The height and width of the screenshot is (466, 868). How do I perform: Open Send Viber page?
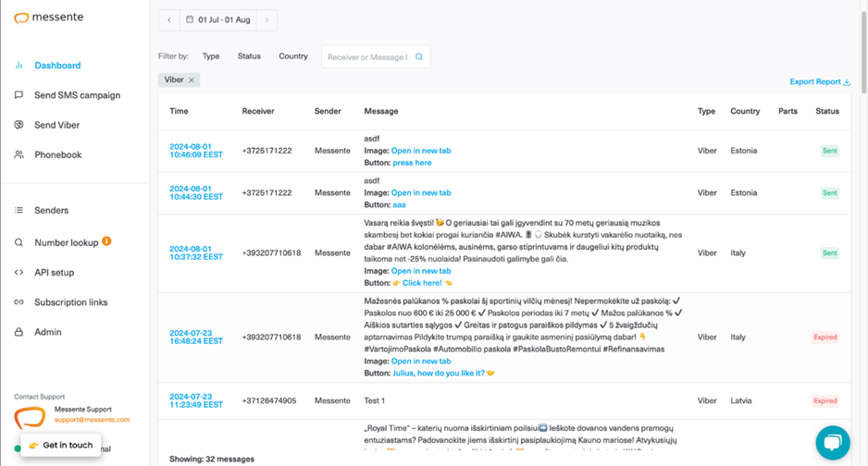pos(57,125)
